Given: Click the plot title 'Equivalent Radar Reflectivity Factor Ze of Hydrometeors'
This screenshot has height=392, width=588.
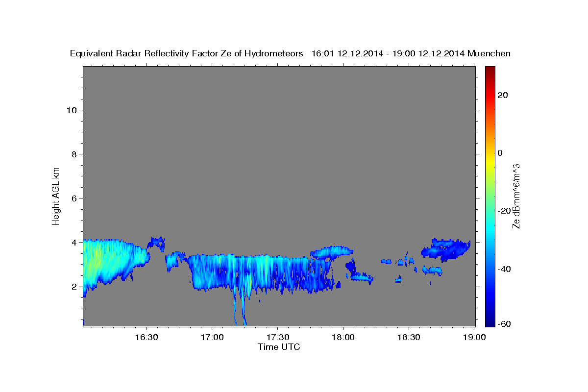Looking at the screenshot, I should pos(187,54).
